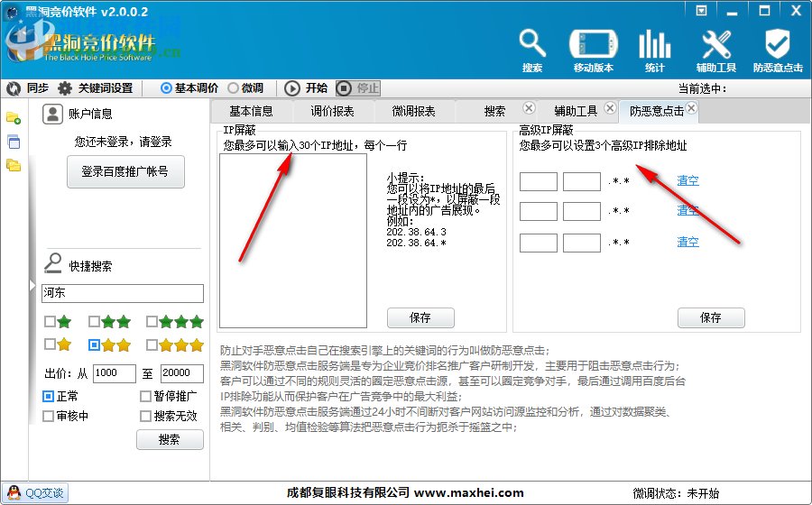This screenshot has height=505, width=812.
Task: Click the disabled 停止 stop button
Action: 358,88
